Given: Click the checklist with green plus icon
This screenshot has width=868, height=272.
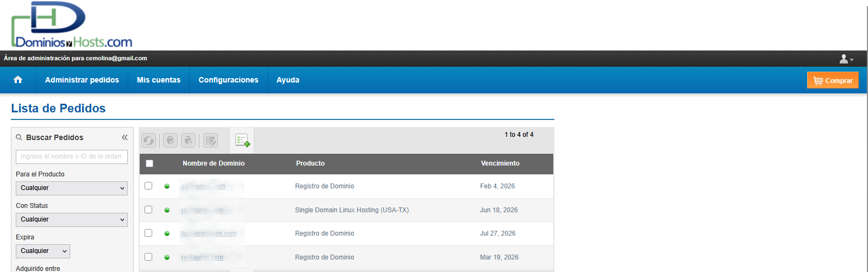Looking at the screenshot, I should [x=242, y=141].
